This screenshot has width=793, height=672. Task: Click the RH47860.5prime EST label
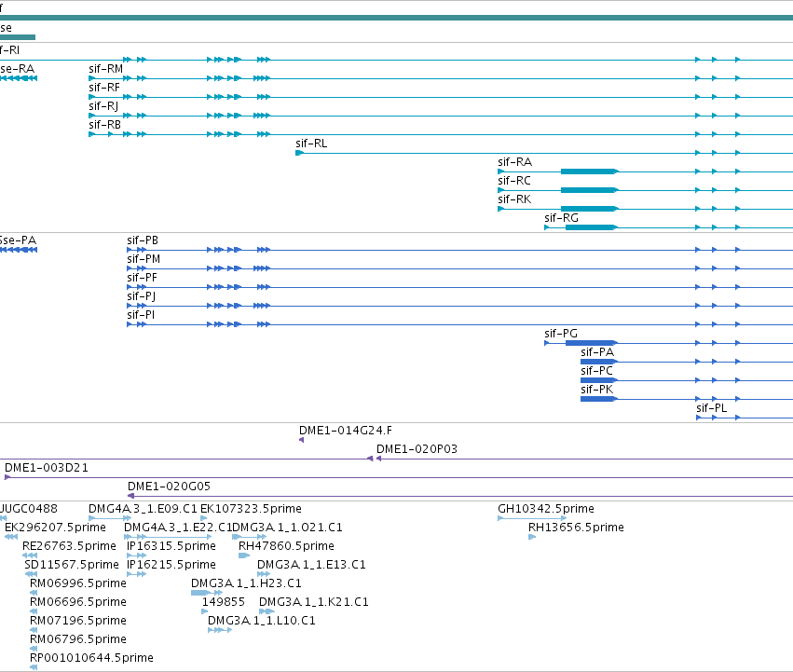(286, 546)
